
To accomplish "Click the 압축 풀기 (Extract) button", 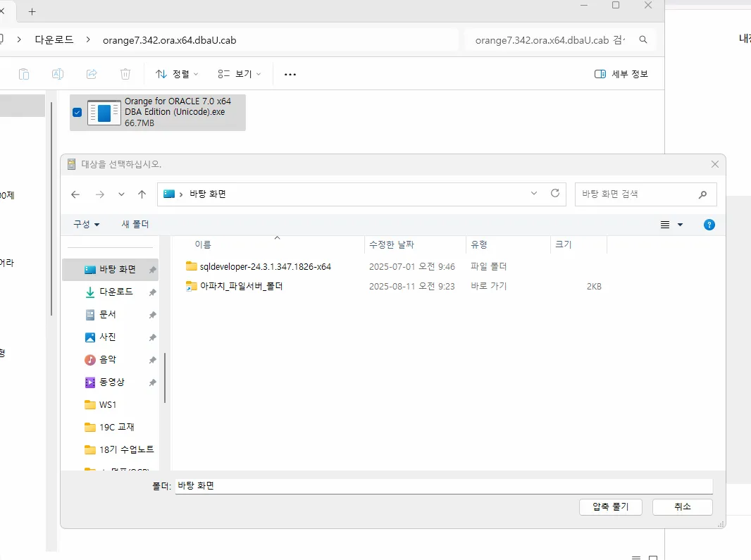I will pos(611,507).
